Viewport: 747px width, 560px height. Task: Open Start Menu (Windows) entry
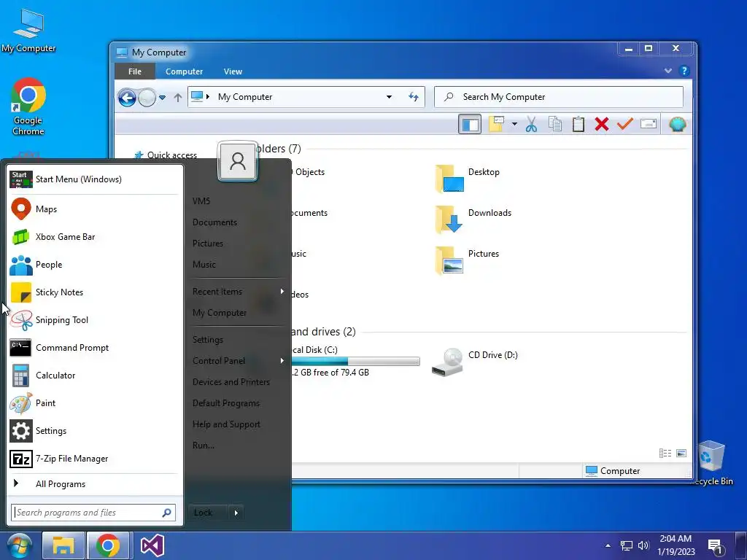click(x=94, y=179)
